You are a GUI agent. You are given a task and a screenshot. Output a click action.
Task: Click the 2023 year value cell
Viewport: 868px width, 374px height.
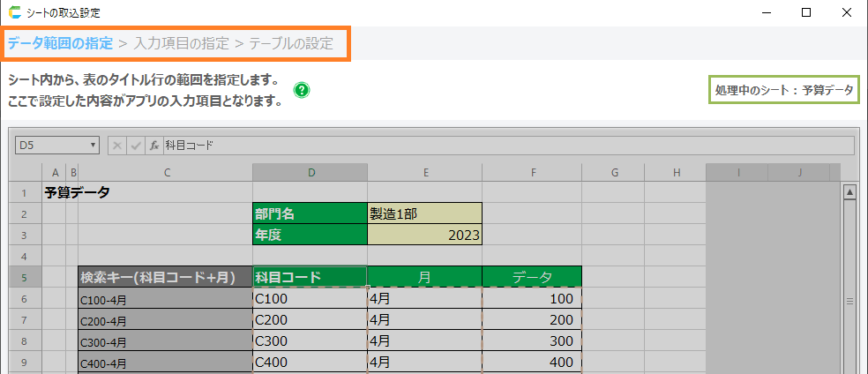coord(424,235)
